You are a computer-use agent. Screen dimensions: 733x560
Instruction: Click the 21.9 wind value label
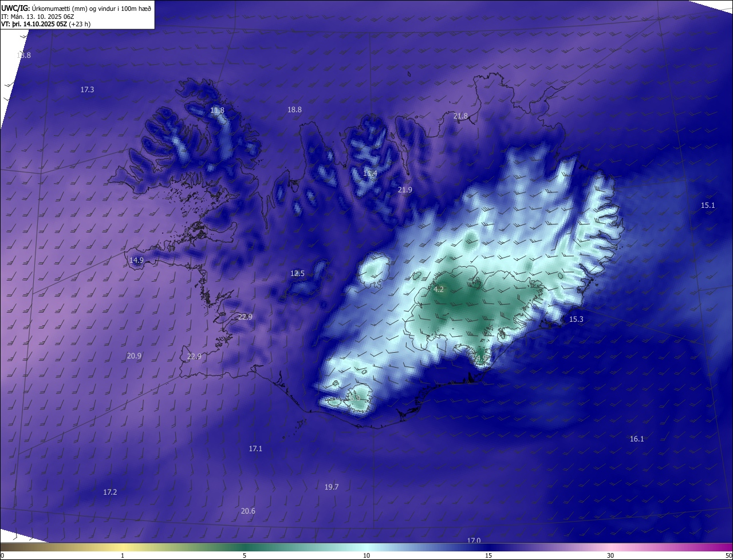405,190
